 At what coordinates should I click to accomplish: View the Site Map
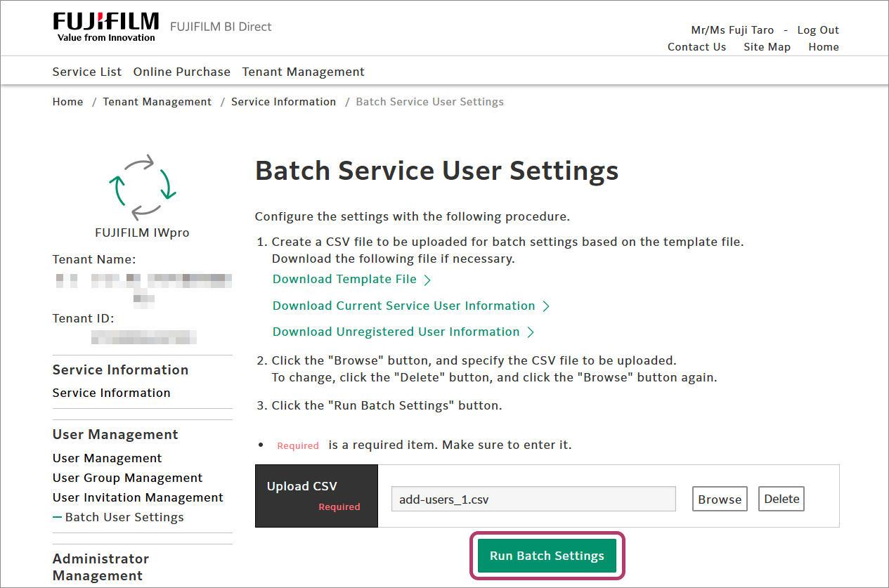tap(767, 47)
